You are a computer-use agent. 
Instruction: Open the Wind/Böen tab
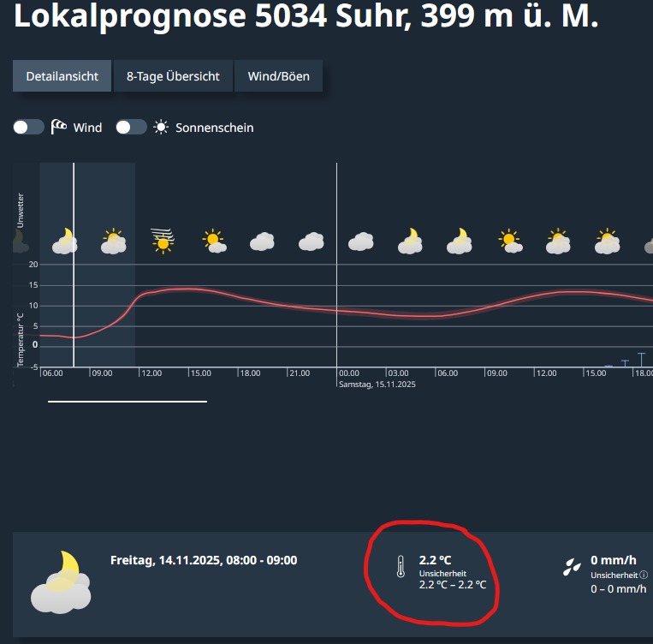pos(278,76)
